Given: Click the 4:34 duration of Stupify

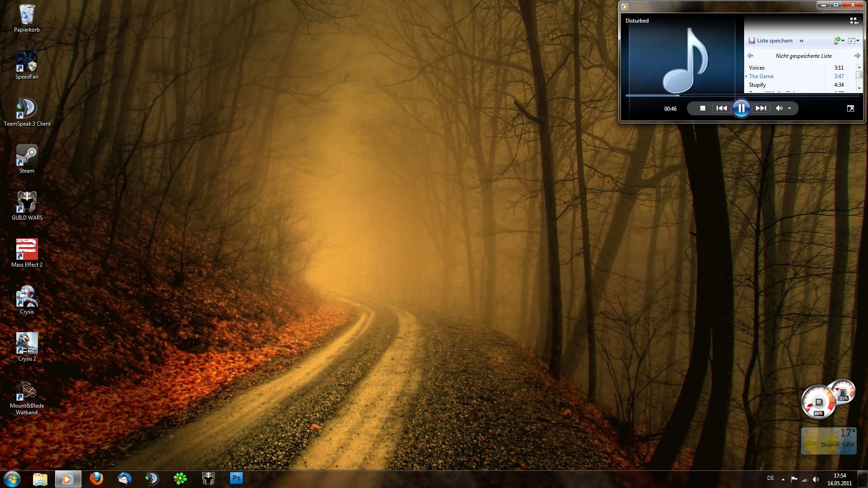Looking at the screenshot, I should click(x=839, y=85).
